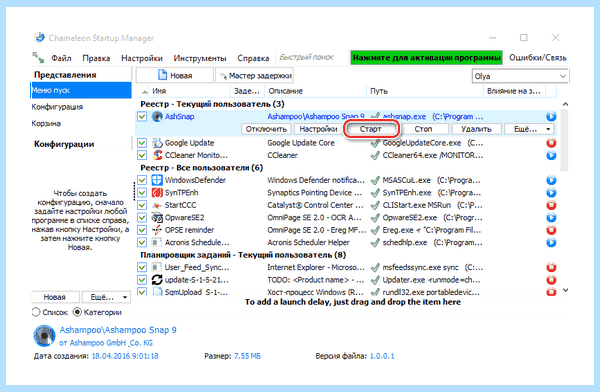Screen dimensions: 600x392
Task: Select the Конфигурация view
Action: coord(57,107)
